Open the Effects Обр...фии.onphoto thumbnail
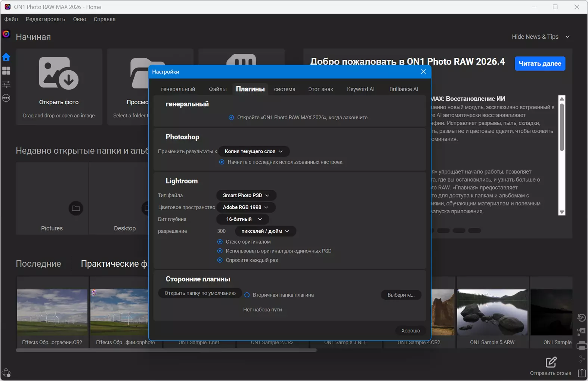The height and width of the screenshot is (381, 588). click(120, 312)
